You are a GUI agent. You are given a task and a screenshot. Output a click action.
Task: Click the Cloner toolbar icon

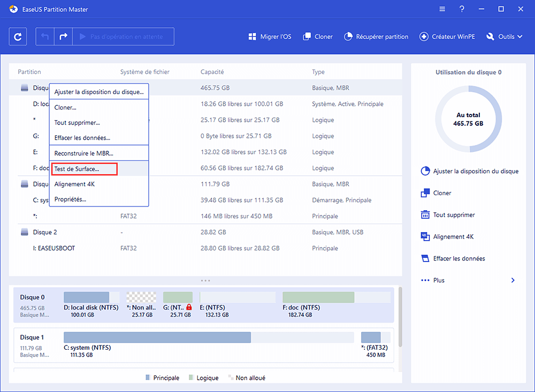tap(307, 36)
